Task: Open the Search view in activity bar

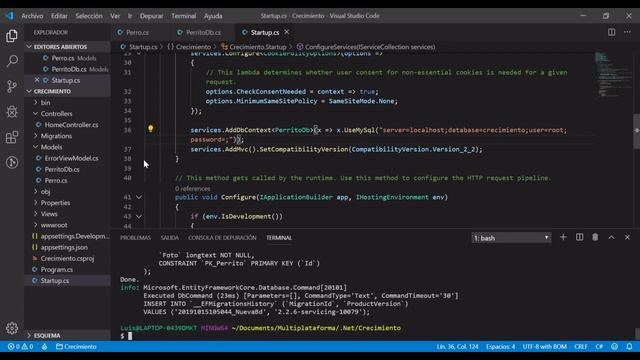Action: [12, 61]
